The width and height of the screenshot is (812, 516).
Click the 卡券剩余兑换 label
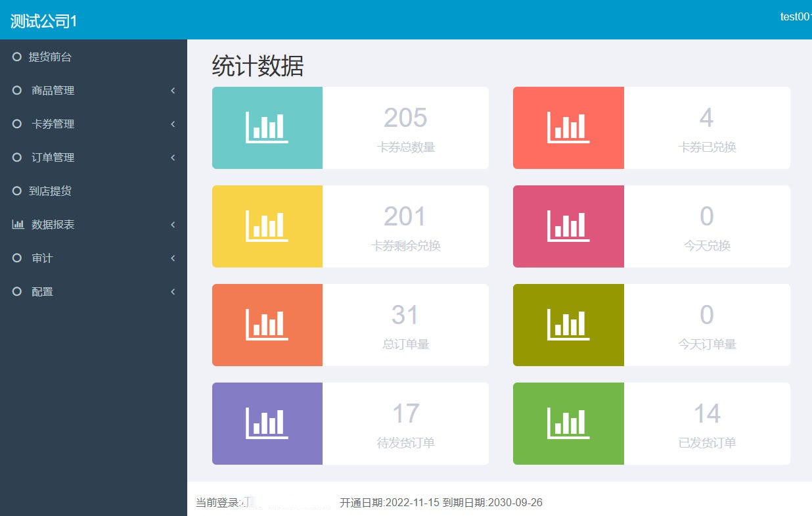pyautogui.click(x=406, y=246)
